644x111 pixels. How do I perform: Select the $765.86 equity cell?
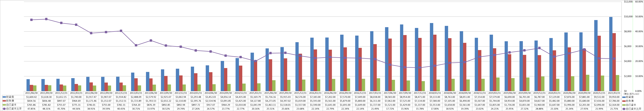pyautogui.click(x=32, y=105)
